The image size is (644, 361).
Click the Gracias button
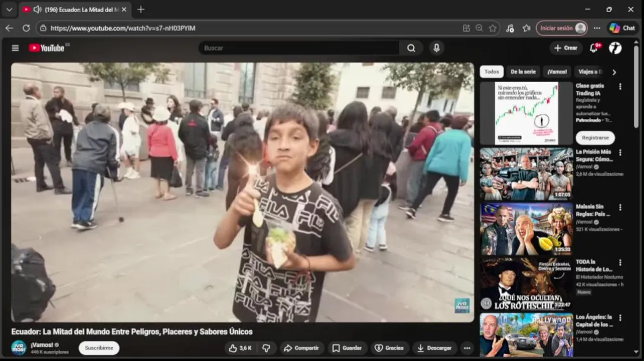coord(390,348)
